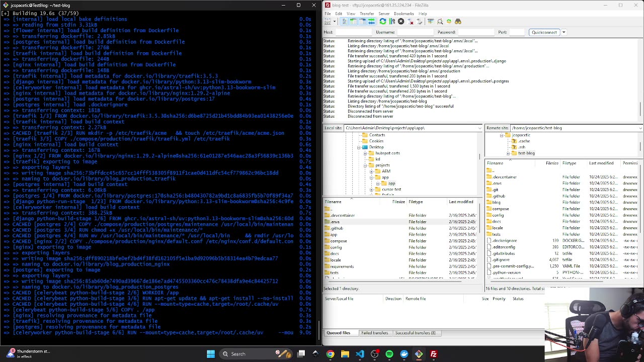The width and height of the screenshot is (644, 362).
Task: Disconnect from the current server
Action: click(411, 22)
